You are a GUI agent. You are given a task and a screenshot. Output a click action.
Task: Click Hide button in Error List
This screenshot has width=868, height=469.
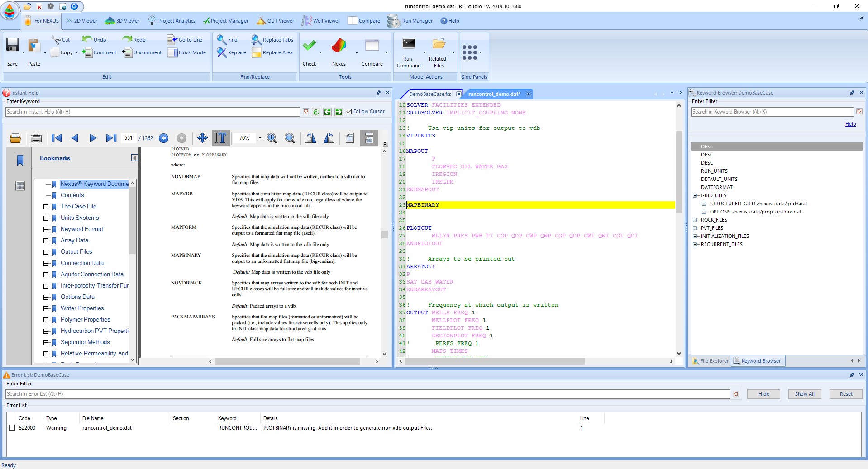pyautogui.click(x=763, y=394)
